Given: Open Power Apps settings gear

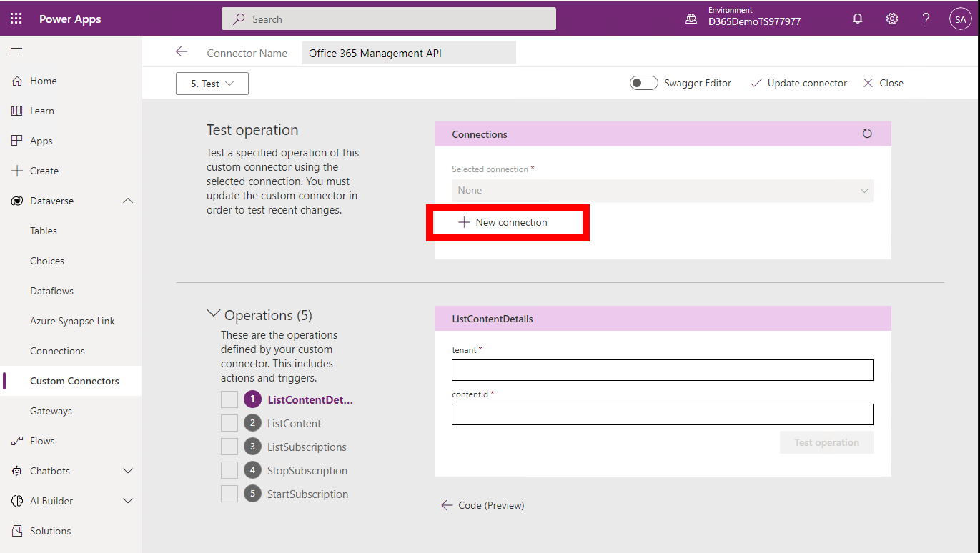Looking at the screenshot, I should pyautogui.click(x=891, y=18).
